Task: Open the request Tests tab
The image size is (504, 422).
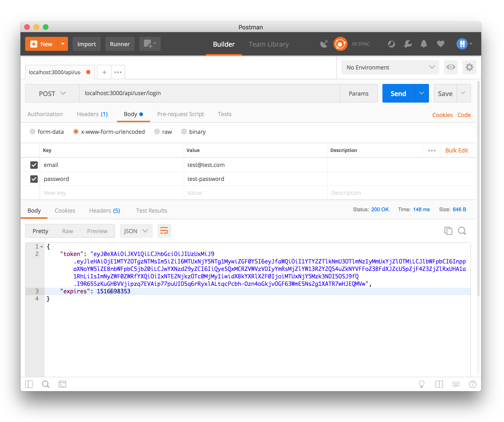Action: pyautogui.click(x=224, y=114)
